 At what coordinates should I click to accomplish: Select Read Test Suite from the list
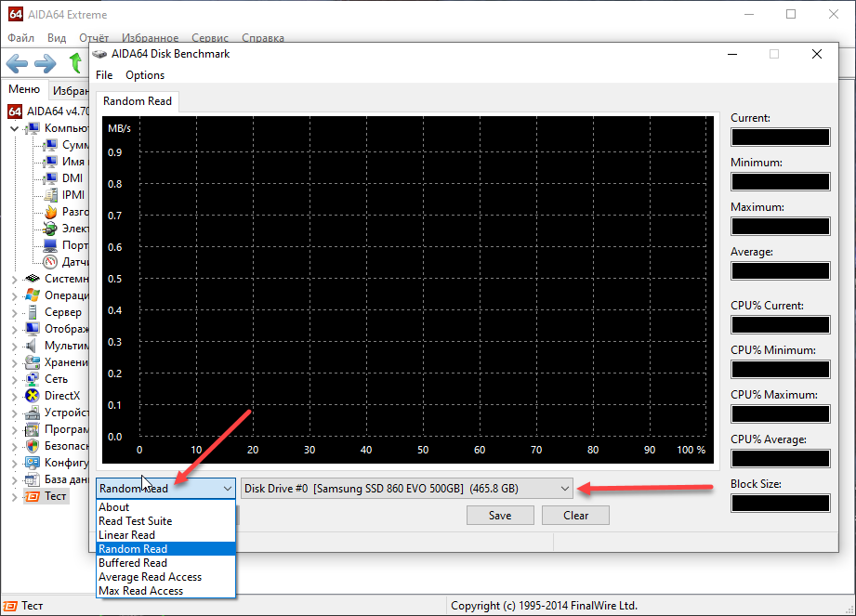(x=135, y=521)
